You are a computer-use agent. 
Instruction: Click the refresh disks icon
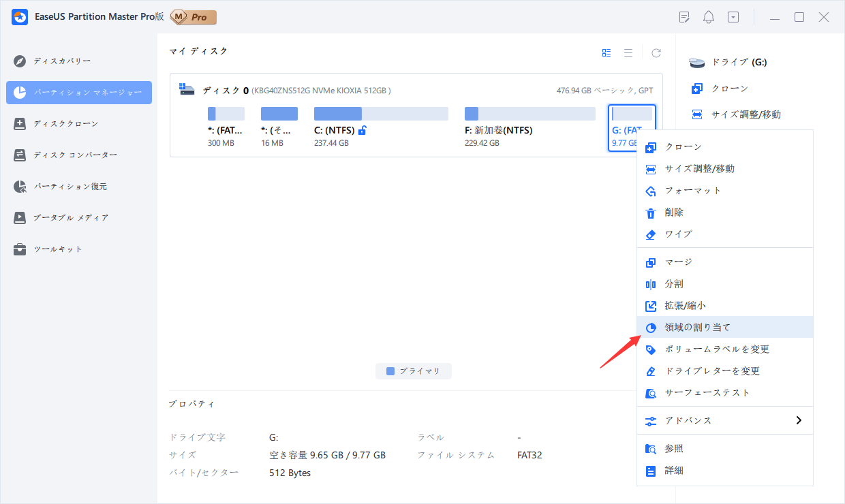point(656,52)
